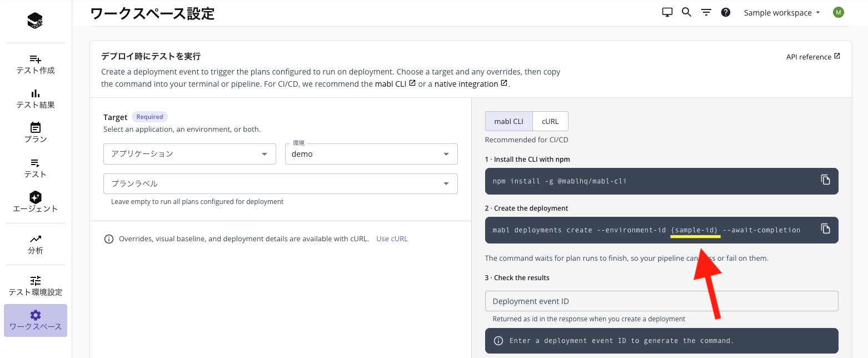868x358 pixels.
Task: Go to テスト環境設定 in the sidebar
Action: (x=36, y=286)
